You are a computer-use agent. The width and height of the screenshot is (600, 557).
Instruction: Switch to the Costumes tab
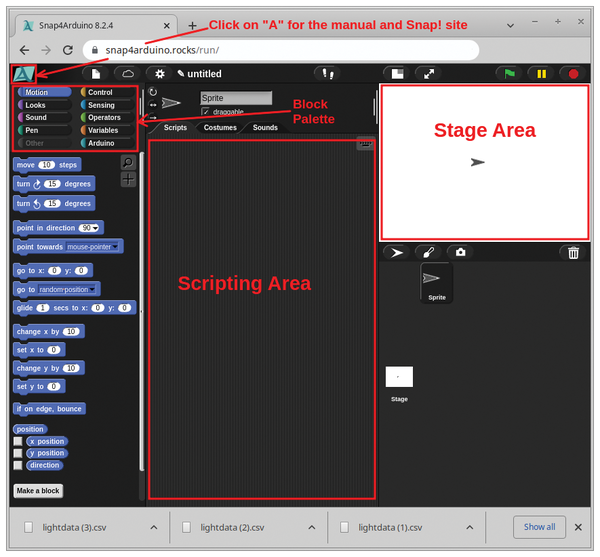tap(220, 128)
